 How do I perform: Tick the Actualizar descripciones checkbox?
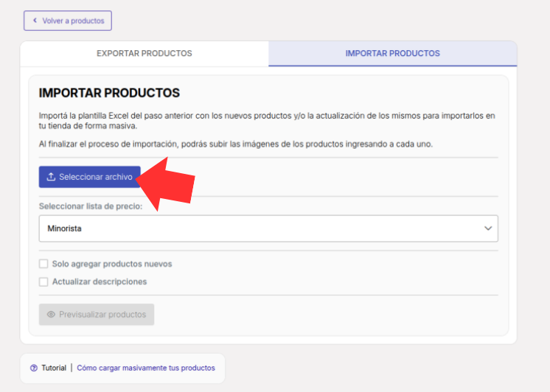pyautogui.click(x=43, y=282)
